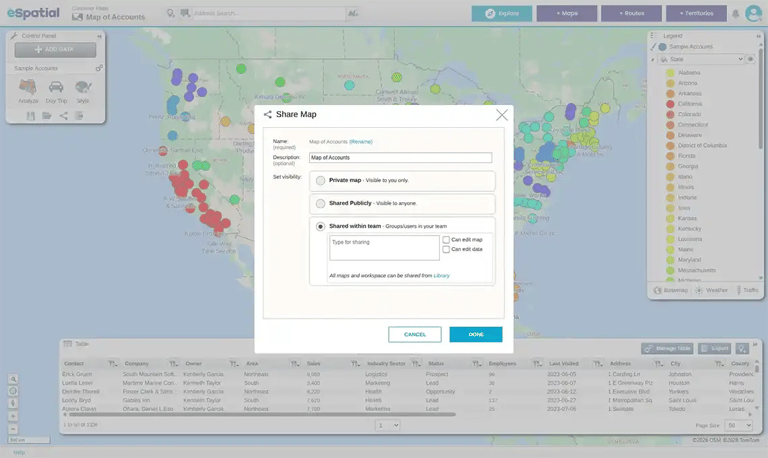Screen dimensions: 768x458
Task: Click the Cancel button
Action: (415, 335)
